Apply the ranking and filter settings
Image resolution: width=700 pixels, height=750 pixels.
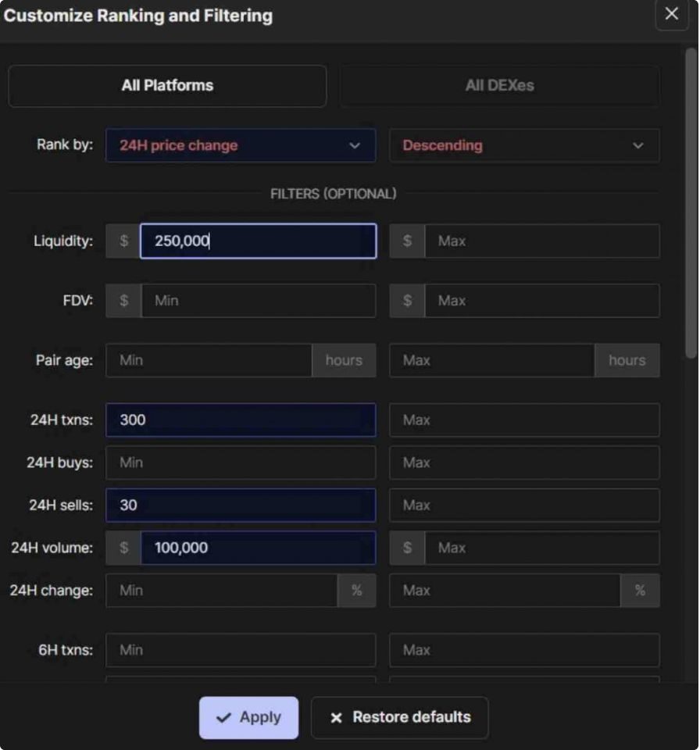(x=248, y=717)
